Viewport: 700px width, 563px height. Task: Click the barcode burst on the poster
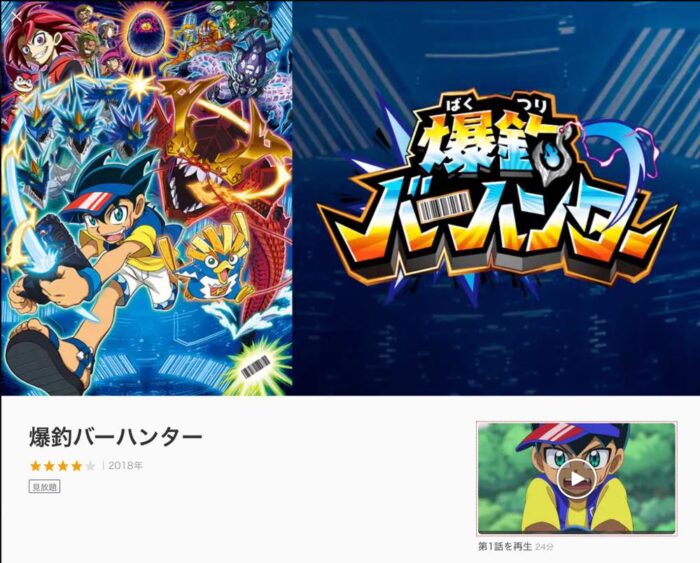256,366
